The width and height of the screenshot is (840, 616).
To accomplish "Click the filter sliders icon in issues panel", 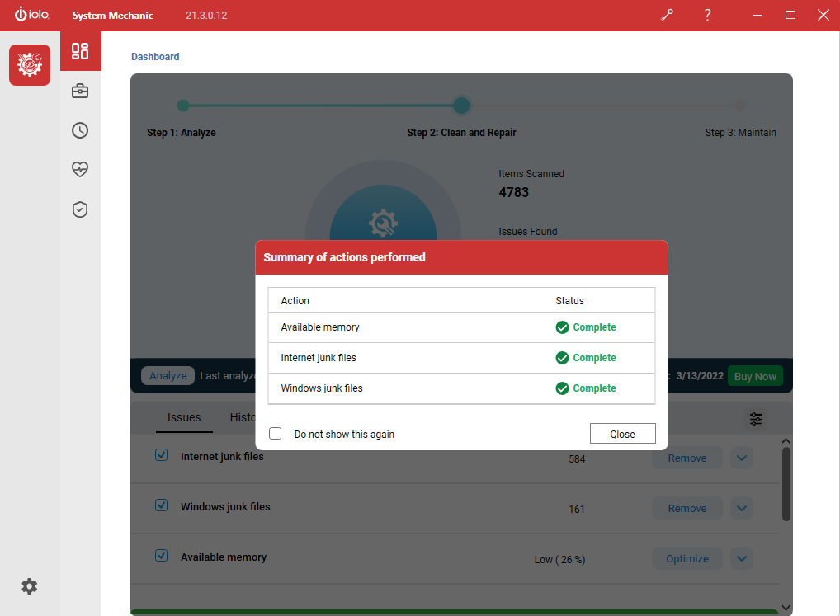I will [756, 419].
